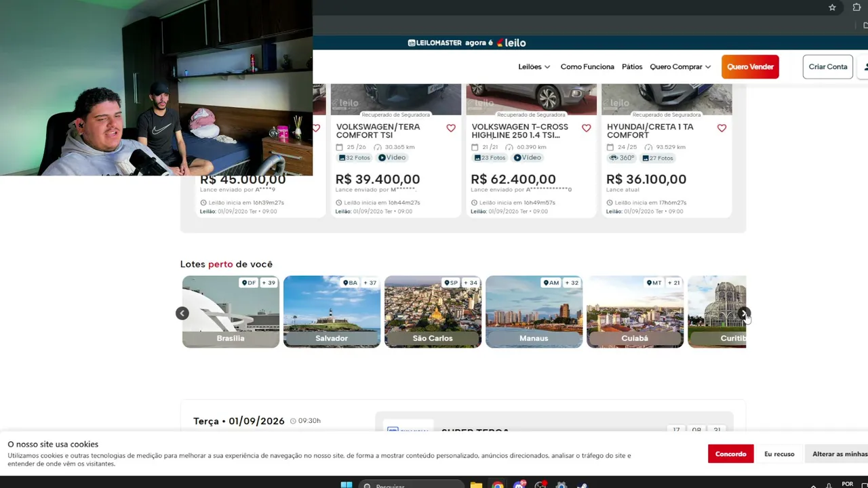Play the T-Cross Highline Vídeo
Viewport: 868px width, 488px height.
coord(528,158)
